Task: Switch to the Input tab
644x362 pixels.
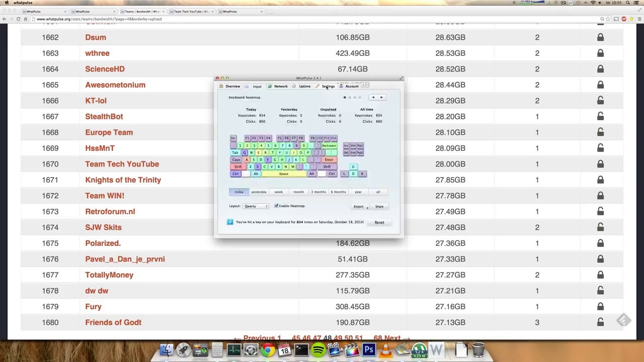Action: click(x=254, y=86)
